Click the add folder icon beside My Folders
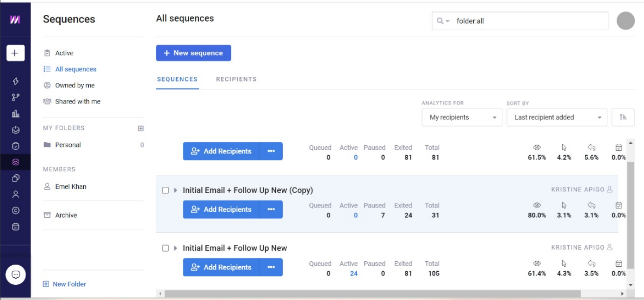 [141, 128]
